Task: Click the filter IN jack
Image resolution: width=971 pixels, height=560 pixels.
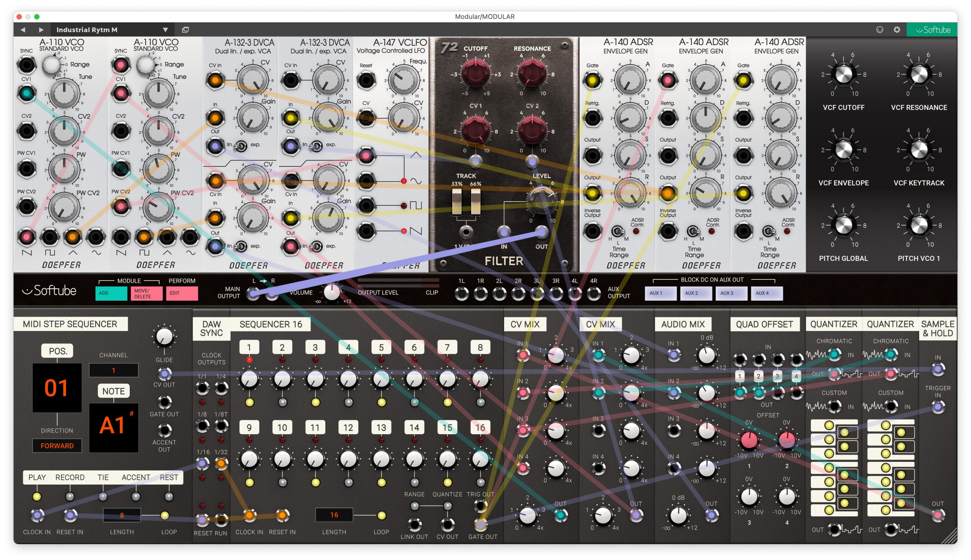Action: tap(504, 232)
